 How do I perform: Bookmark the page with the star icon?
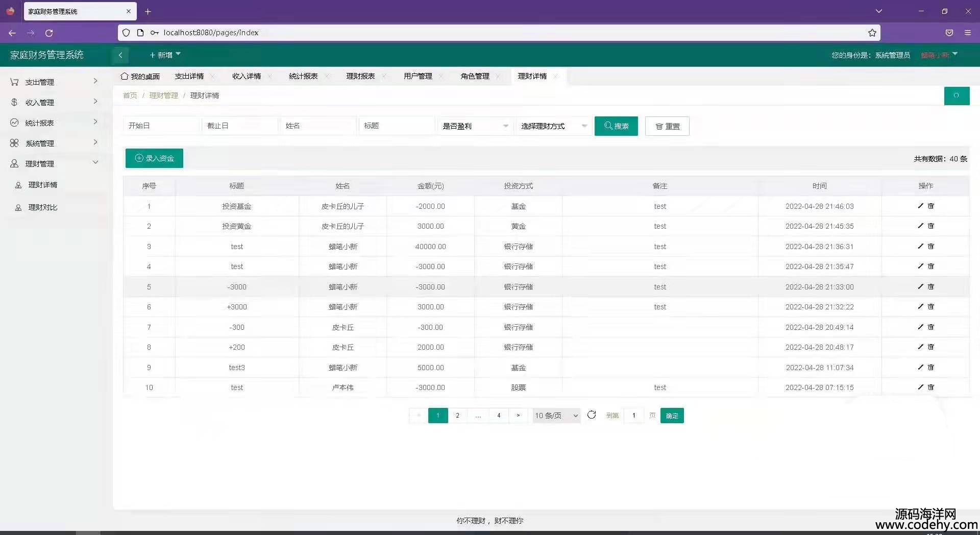point(872,33)
